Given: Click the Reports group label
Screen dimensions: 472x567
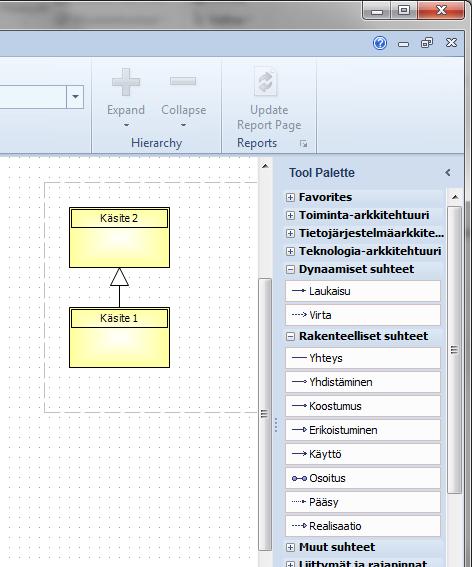Looking at the screenshot, I should click(x=257, y=143).
